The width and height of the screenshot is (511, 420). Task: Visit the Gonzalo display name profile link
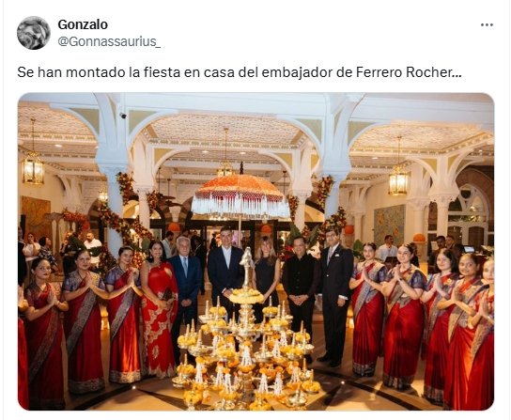[83, 24]
